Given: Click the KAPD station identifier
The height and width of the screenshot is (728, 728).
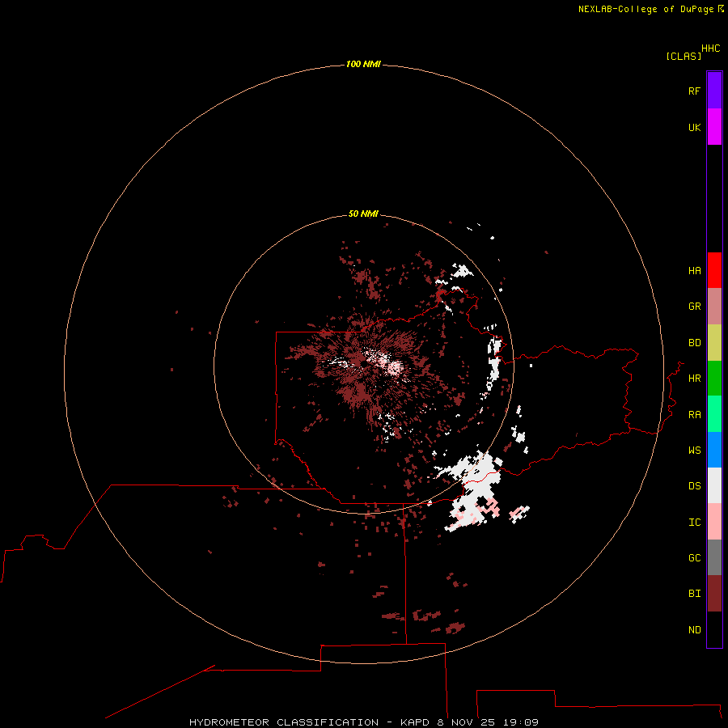Looking at the screenshot, I should point(415,722).
